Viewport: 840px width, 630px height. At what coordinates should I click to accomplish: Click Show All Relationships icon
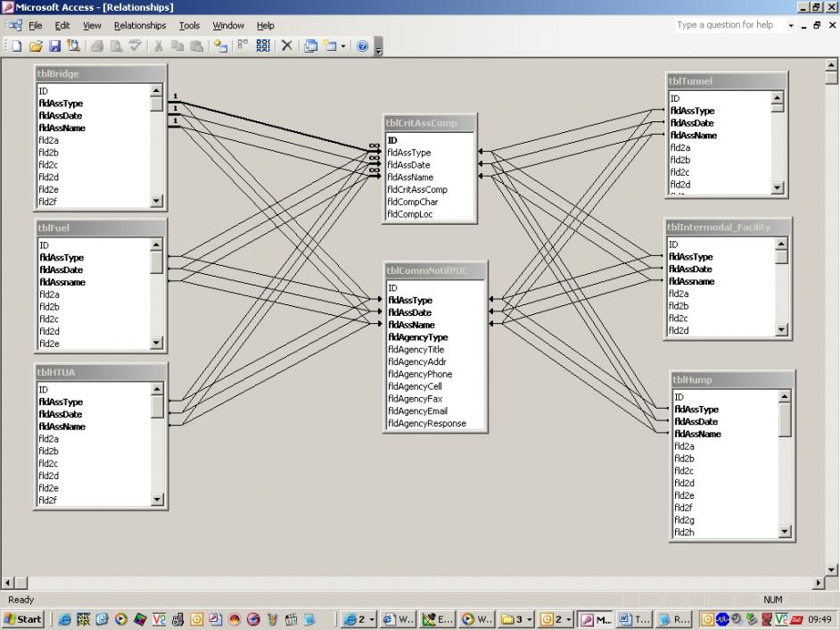tap(263, 46)
